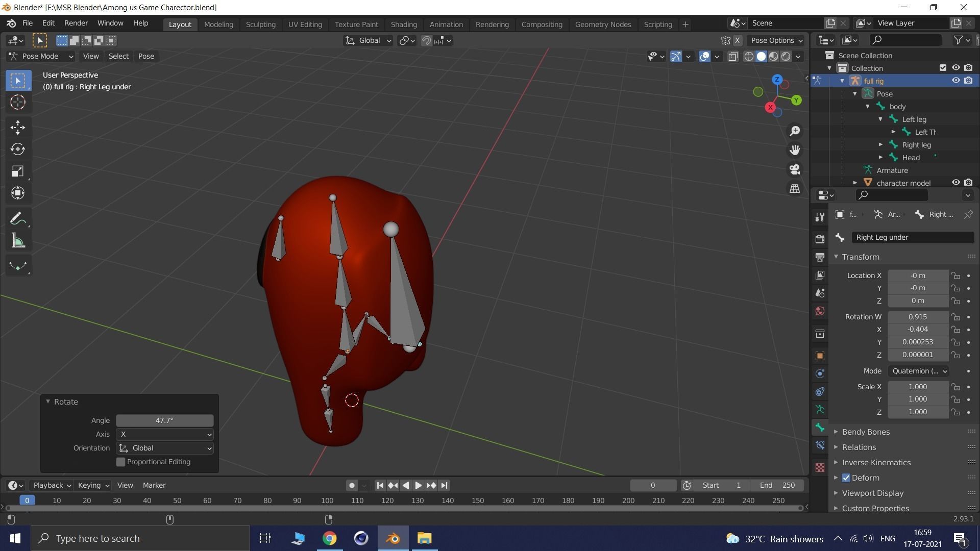980x551 pixels.
Task: Open the Object properties tab
Action: [x=820, y=356]
